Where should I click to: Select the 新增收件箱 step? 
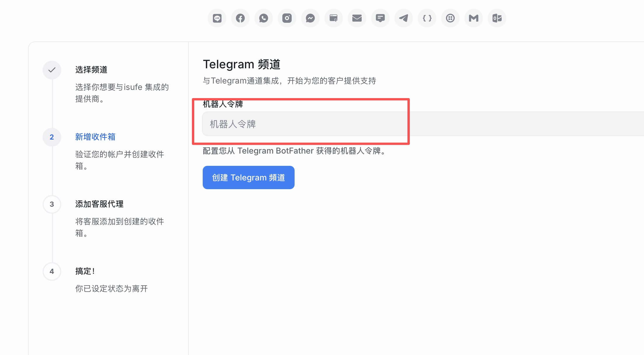(95, 137)
